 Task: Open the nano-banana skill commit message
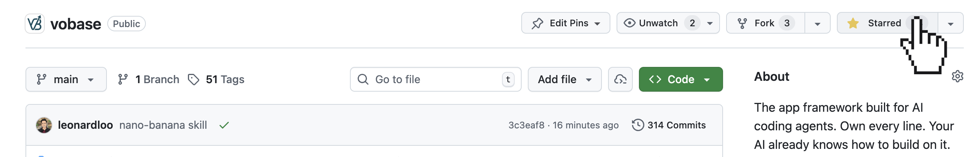click(x=163, y=125)
